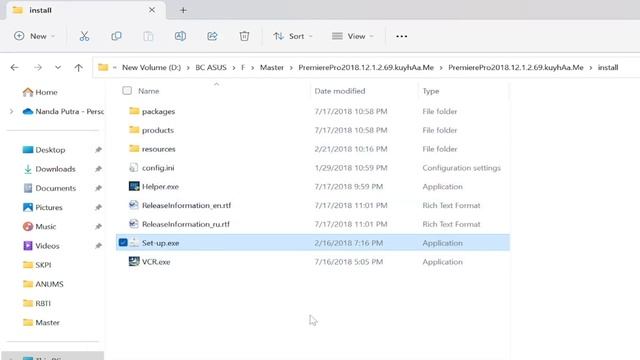Select ReleaseInformation_en.rtf file name

coord(187,205)
